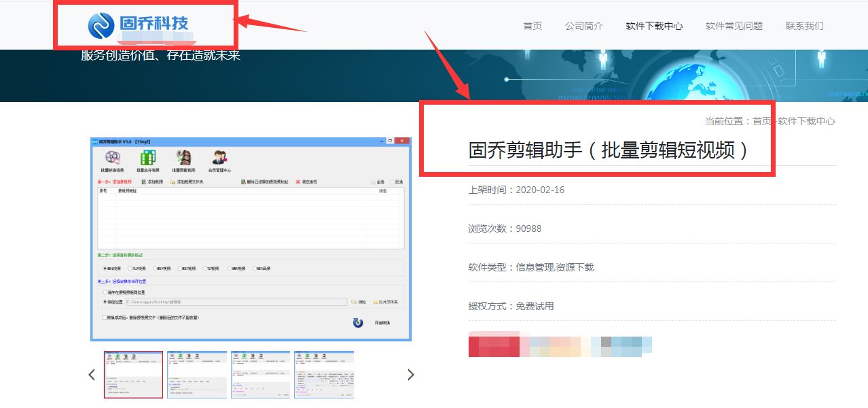Select the second screenshot thumbnail
This screenshot has width=868, height=408.
click(x=197, y=375)
